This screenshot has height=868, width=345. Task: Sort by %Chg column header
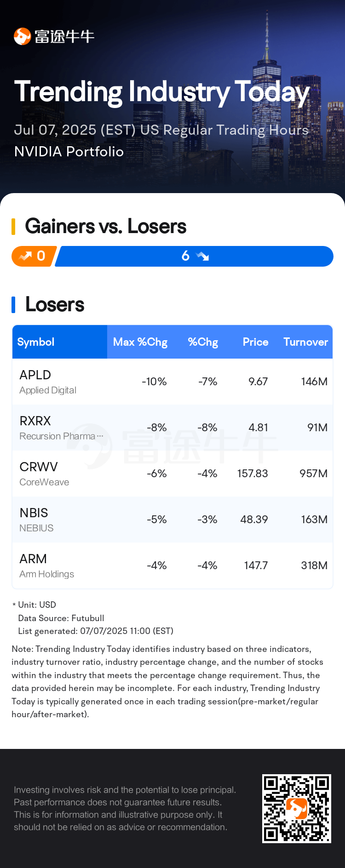[203, 342]
